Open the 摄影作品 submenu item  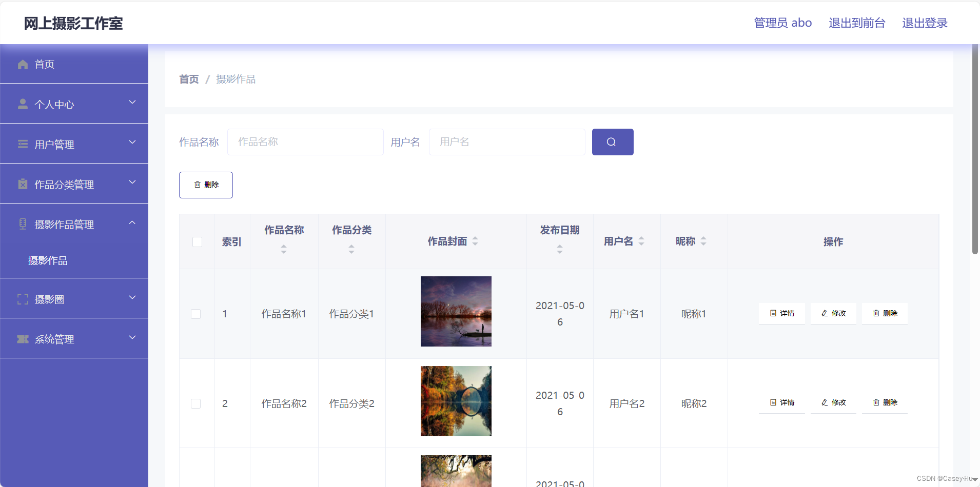pyautogui.click(x=74, y=260)
